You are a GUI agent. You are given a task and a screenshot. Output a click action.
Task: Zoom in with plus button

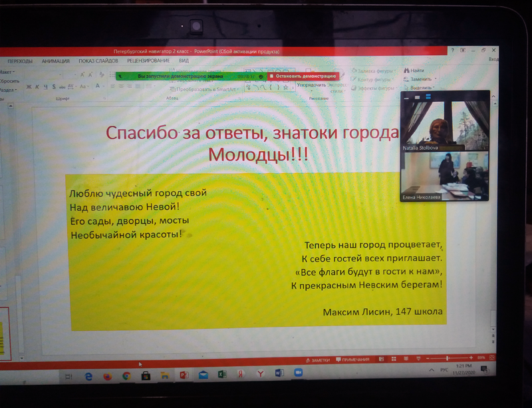[471, 357]
